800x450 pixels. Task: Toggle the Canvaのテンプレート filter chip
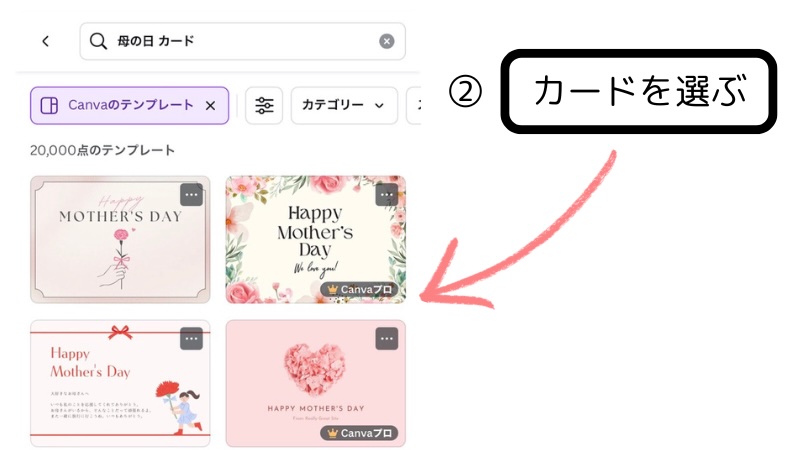tap(130, 106)
